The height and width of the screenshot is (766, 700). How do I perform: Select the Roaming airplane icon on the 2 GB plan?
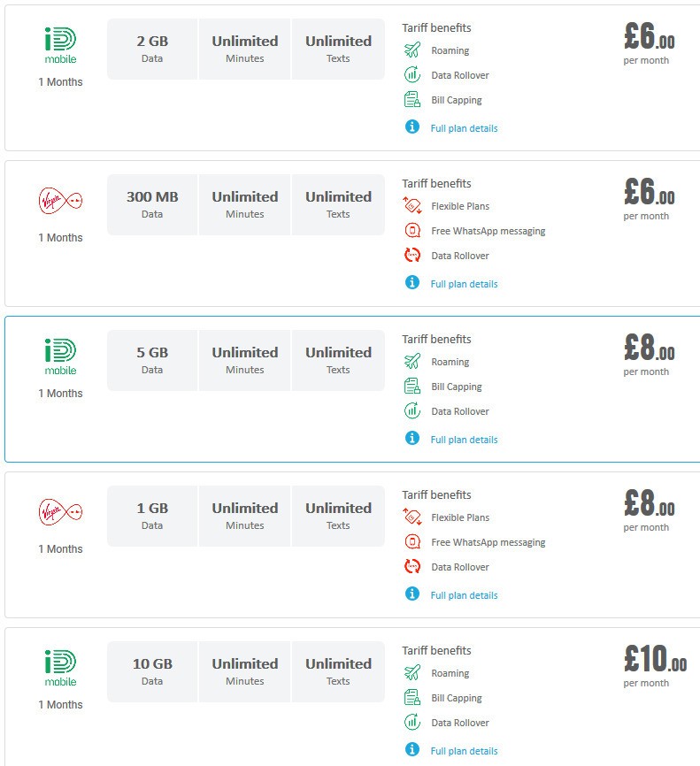coord(412,50)
